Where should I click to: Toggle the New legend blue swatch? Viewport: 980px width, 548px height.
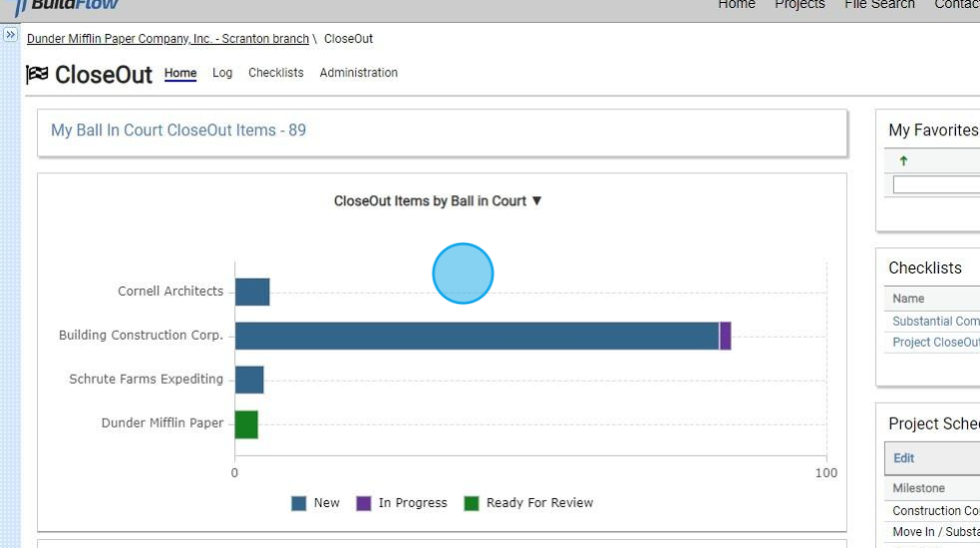pyautogui.click(x=299, y=503)
